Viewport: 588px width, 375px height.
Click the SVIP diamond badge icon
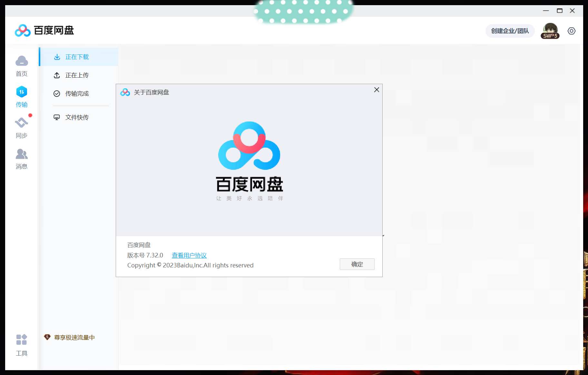coord(47,337)
